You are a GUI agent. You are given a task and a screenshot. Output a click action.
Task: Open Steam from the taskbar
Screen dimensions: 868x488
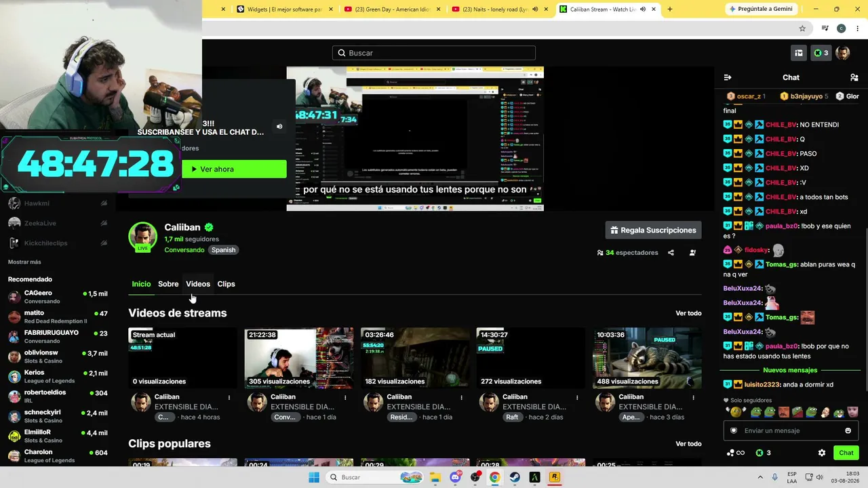tap(515, 477)
